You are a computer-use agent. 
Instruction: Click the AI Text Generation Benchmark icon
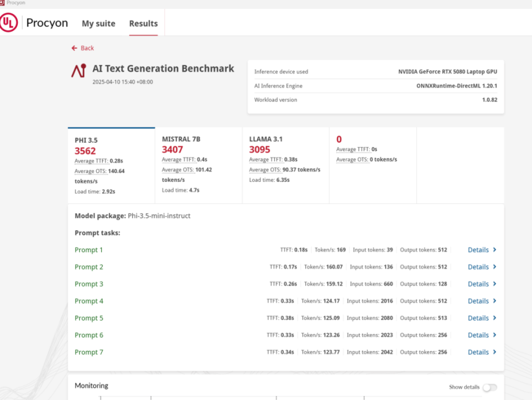79,70
